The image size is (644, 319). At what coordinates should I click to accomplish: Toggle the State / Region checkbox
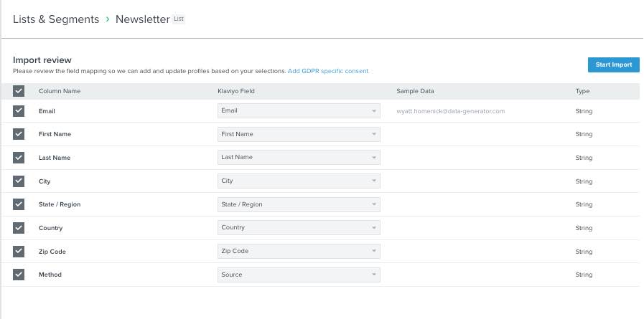pyautogui.click(x=19, y=204)
